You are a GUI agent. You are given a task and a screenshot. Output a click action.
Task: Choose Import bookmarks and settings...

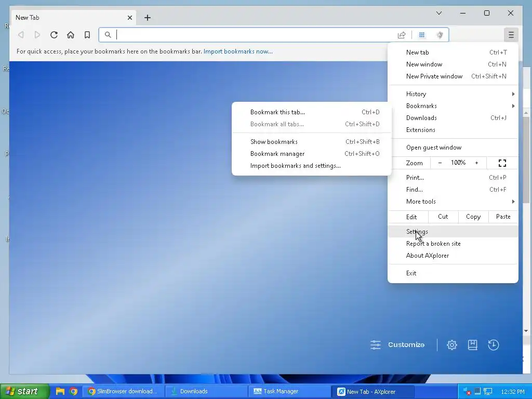pyautogui.click(x=312, y=166)
